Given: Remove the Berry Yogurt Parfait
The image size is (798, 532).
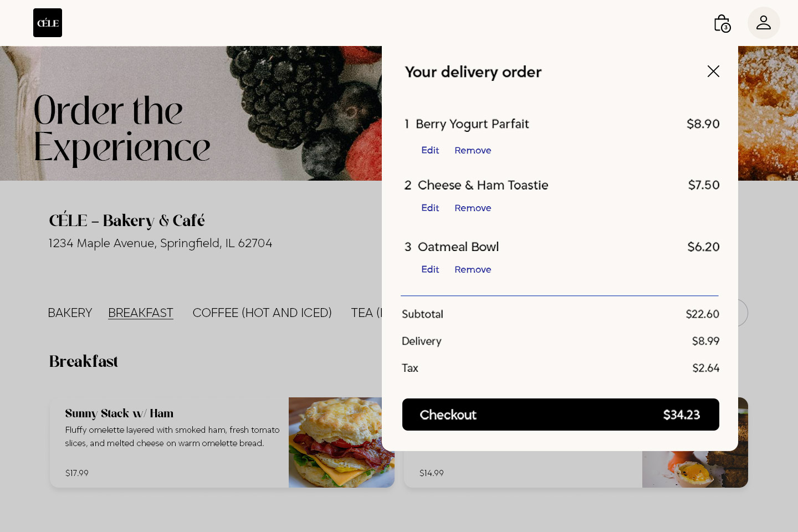Looking at the screenshot, I should (x=473, y=150).
